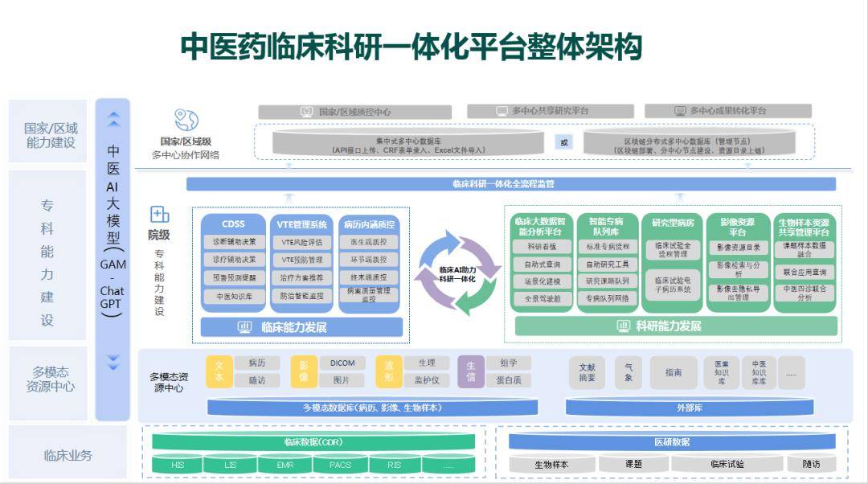Click the circular arrows 临床AI助力科研一体化 graphic
The image size is (868, 484).
tap(457, 273)
